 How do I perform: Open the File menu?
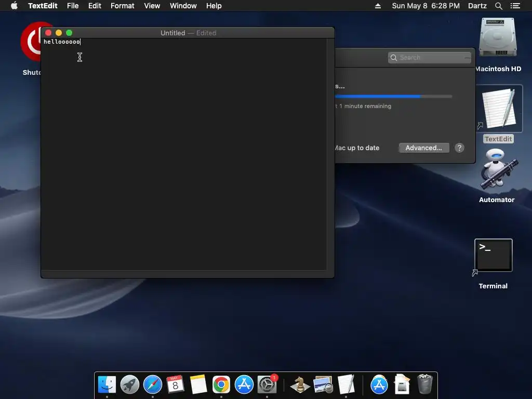pyautogui.click(x=73, y=6)
